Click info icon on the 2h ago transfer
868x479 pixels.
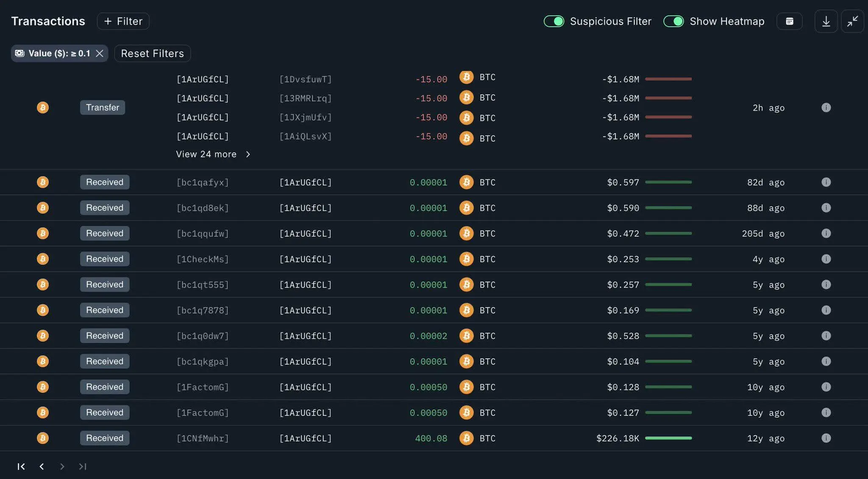[x=826, y=108]
